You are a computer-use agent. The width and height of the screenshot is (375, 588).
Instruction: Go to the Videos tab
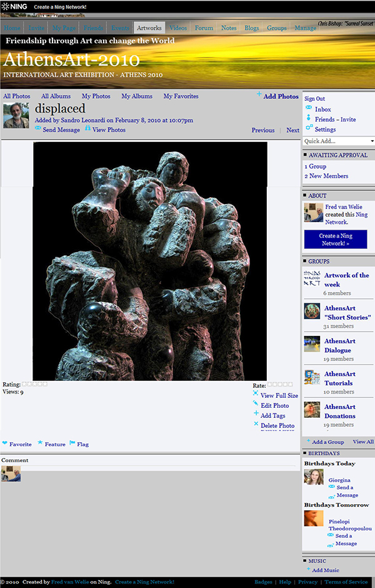click(x=178, y=28)
